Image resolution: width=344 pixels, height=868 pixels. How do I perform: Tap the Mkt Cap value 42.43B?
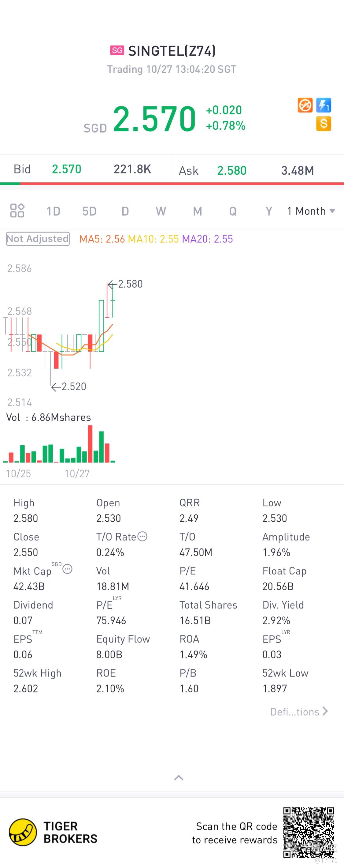coord(29,586)
